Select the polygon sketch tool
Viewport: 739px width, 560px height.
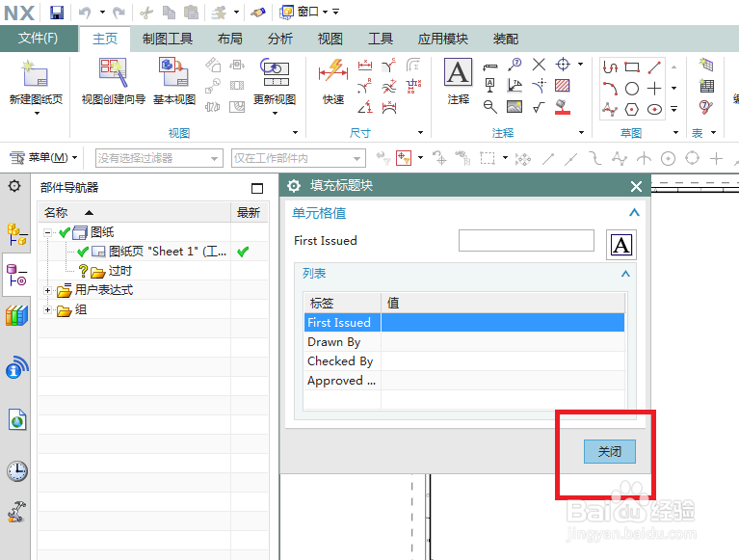(x=632, y=109)
